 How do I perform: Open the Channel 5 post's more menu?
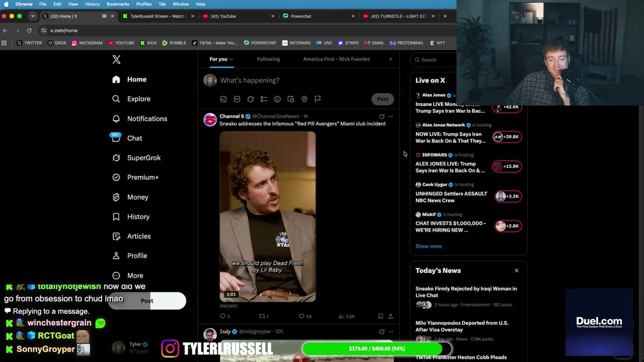coord(391,117)
